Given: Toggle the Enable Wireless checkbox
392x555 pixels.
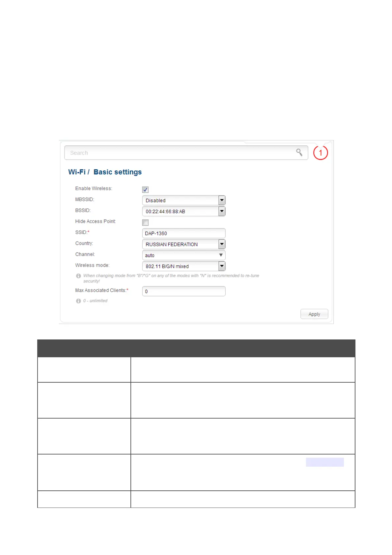Looking at the screenshot, I should click(x=145, y=190).
